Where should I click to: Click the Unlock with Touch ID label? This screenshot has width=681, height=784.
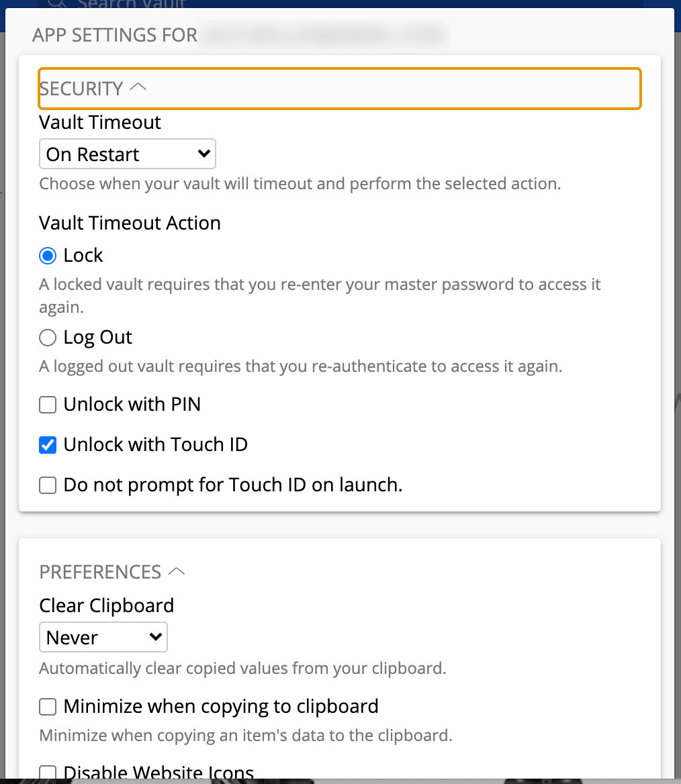click(156, 445)
